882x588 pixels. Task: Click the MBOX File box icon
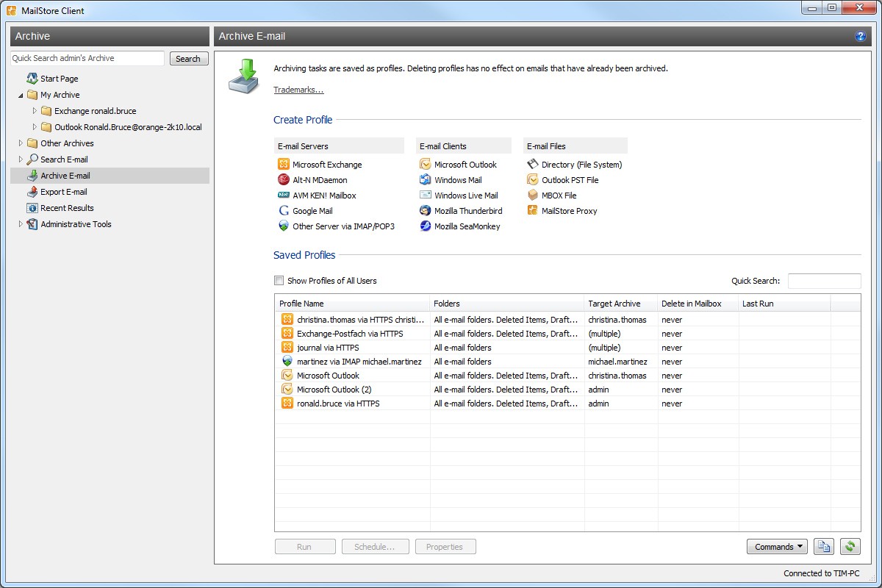pyautogui.click(x=533, y=196)
